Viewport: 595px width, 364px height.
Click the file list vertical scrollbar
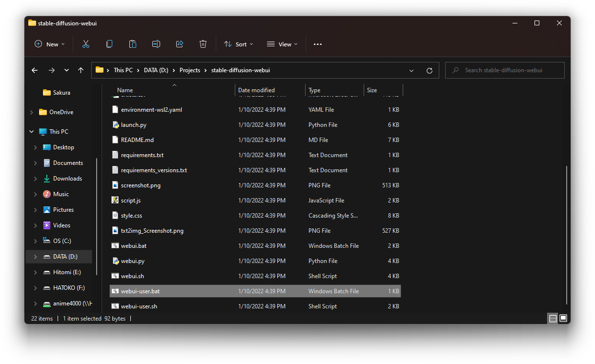tap(567, 234)
